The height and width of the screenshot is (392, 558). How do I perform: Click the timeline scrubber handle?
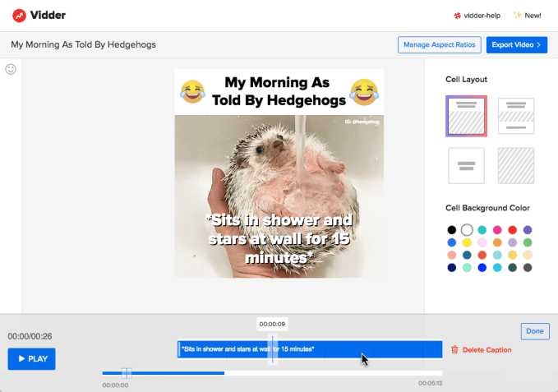tap(127, 373)
